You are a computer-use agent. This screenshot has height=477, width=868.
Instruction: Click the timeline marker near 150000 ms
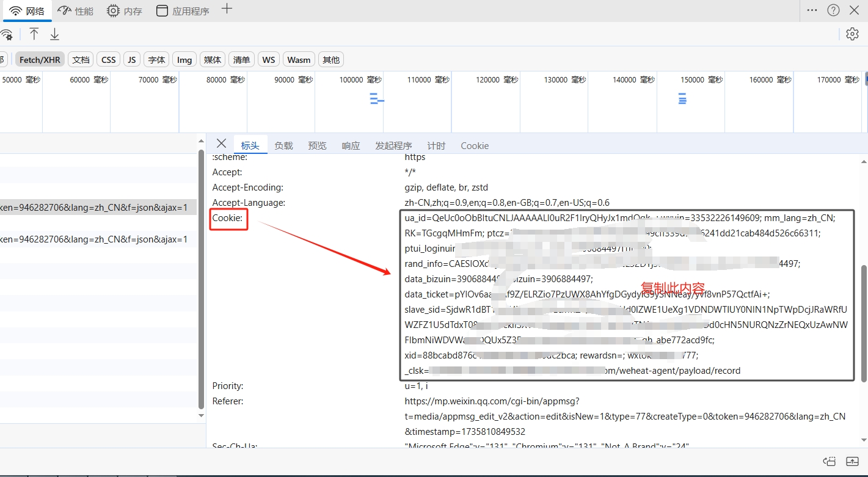pyautogui.click(x=682, y=98)
